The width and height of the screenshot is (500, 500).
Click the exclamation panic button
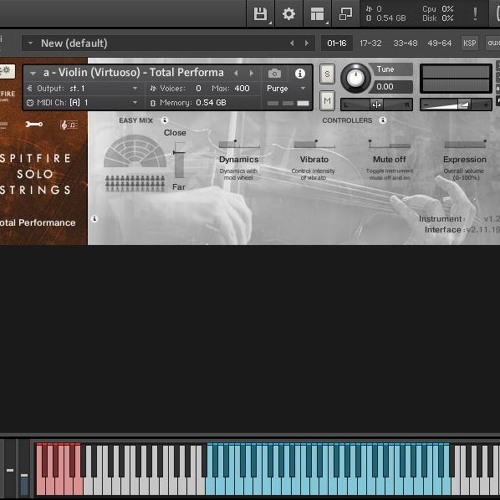(475, 14)
